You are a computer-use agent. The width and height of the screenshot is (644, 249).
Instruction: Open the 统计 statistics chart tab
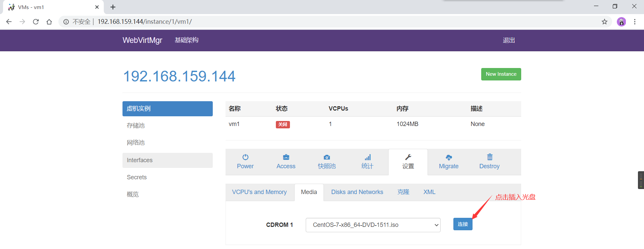pos(367,162)
